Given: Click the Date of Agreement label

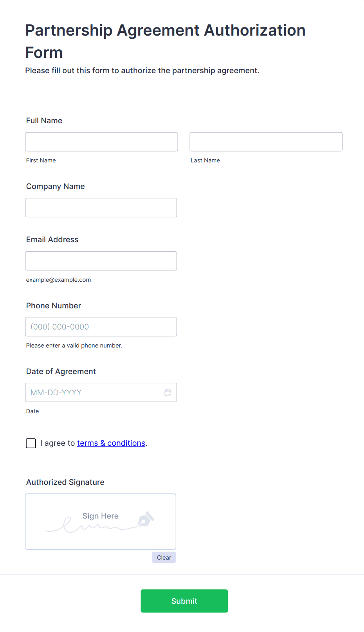Looking at the screenshot, I should [x=61, y=371].
